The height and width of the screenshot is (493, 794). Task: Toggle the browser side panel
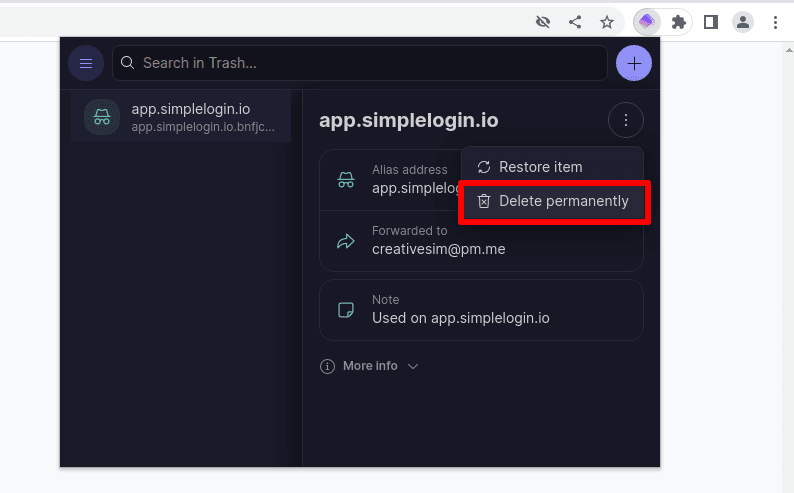click(x=711, y=22)
